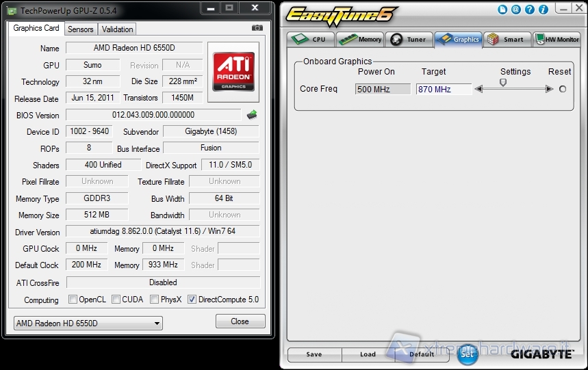This screenshot has height=370, width=588.
Task: Tick the CUDA checkbox
Action: 116,300
